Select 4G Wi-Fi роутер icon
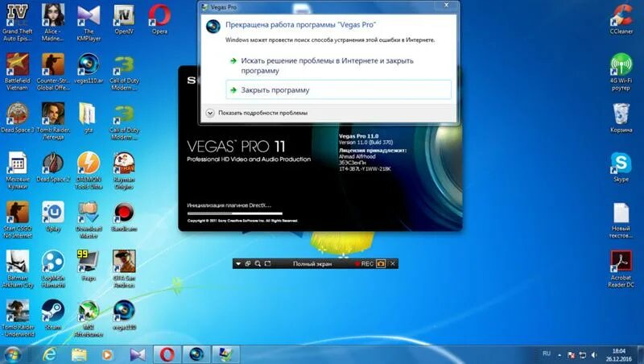 pos(621,72)
